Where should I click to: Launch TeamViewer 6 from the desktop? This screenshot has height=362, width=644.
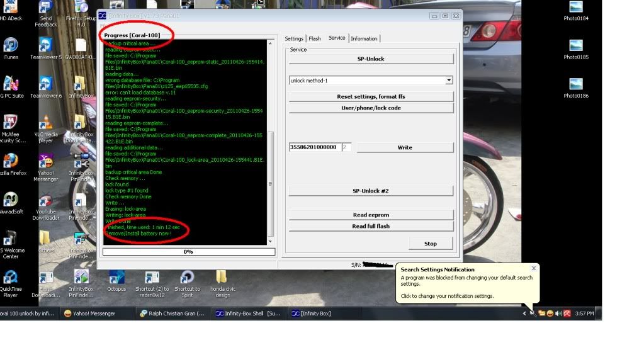click(x=45, y=87)
